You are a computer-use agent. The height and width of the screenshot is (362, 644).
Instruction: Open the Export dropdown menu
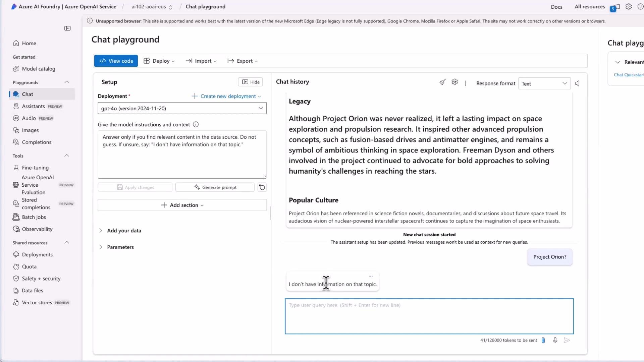point(243,61)
